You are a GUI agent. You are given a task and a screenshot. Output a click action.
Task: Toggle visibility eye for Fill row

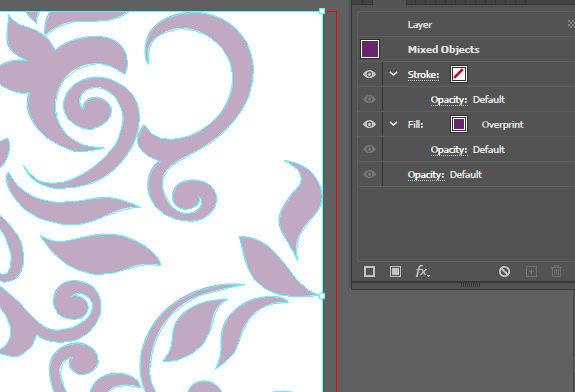pyautogui.click(x=369, y=124)
